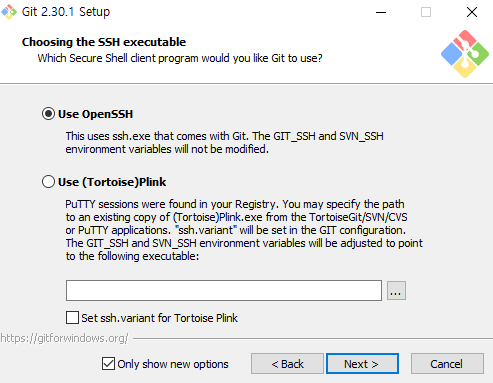Click the Git 2.30.1 Setup title text
Viewport: 493px width, 383px height.
pyautogui.click(x=66, y=12)
